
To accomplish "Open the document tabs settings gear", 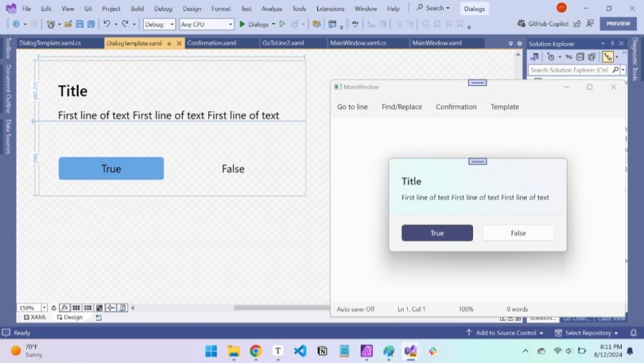I will coord(519,44).
